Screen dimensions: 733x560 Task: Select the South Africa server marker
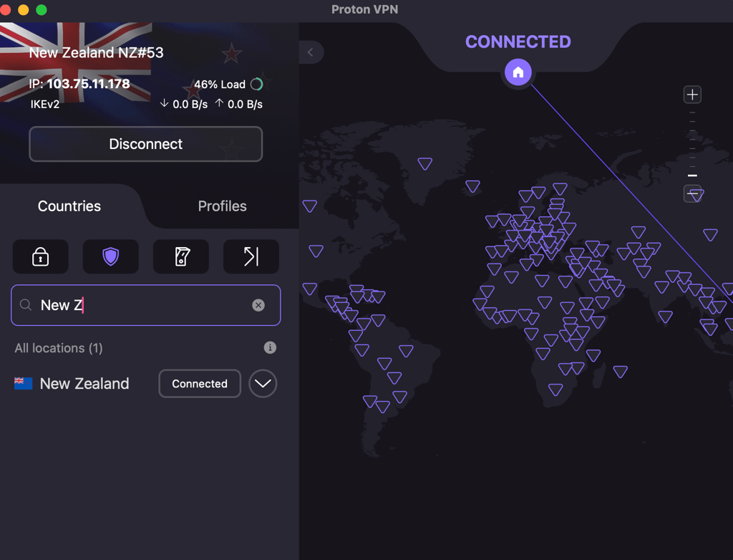point(555,390)
